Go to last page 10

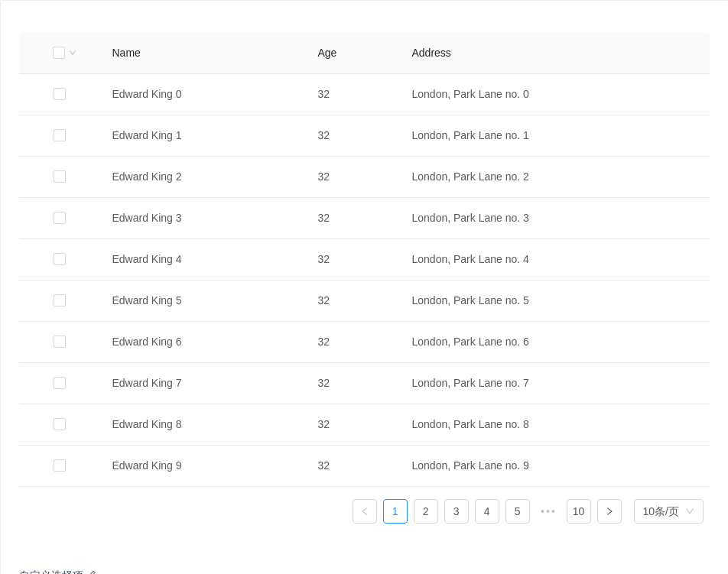(579, 511)
